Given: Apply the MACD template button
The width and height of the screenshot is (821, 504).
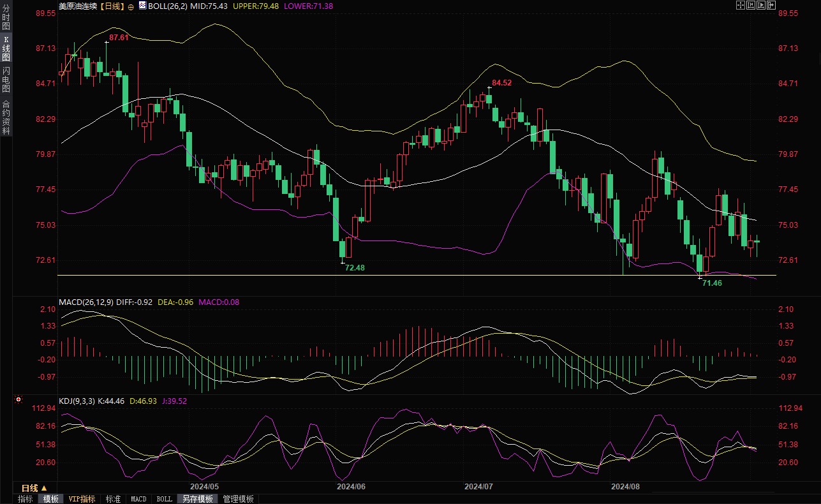Looking at the screenshot, I should point(138,499).
